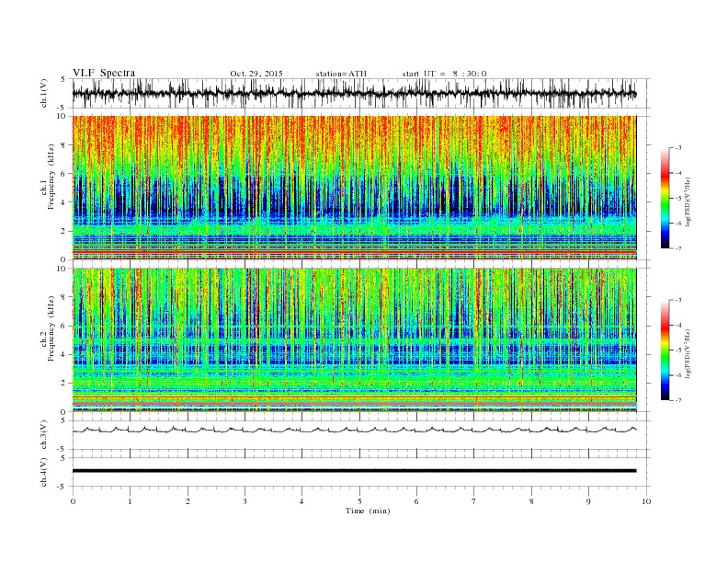Click the "VLF Spectra" plot title

click(x=104, y=73)
